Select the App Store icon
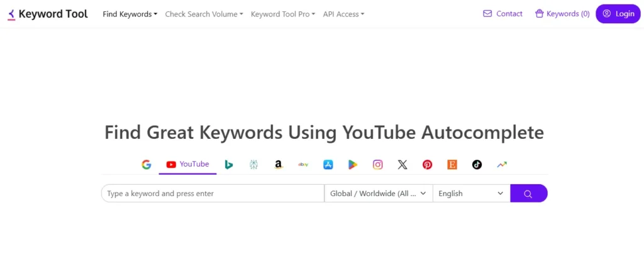Viewport: 644px width, 271px height. (x=328, y=165)
